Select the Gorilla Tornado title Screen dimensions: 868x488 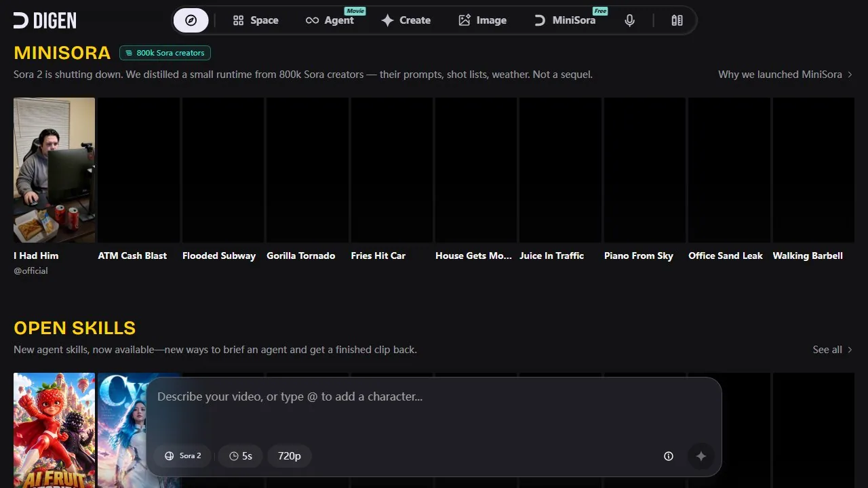click(301, 256)
